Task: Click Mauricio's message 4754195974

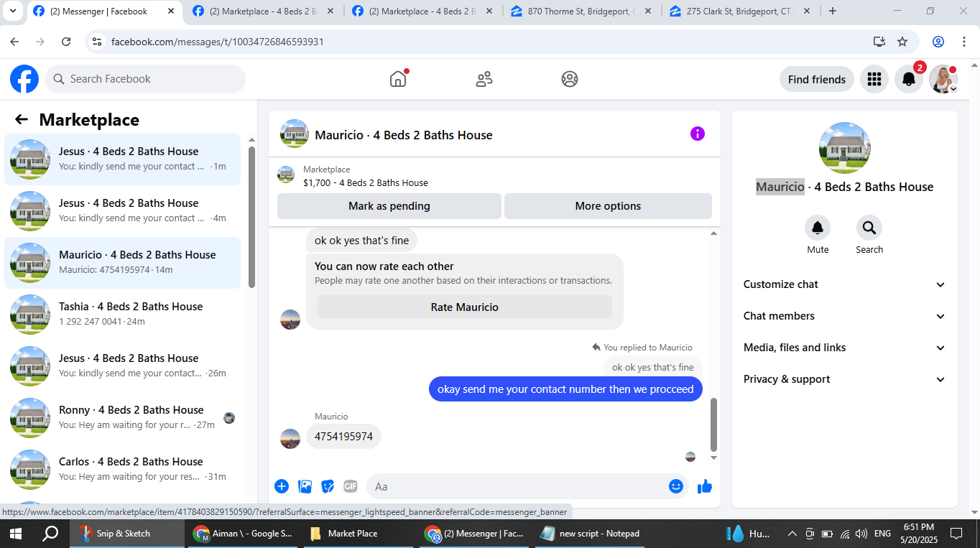Action: click(x=343, y=436)
